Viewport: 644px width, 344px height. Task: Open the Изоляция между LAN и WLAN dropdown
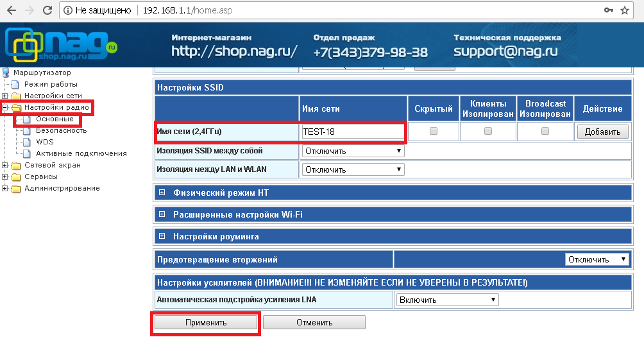click(x=353, y=169)
